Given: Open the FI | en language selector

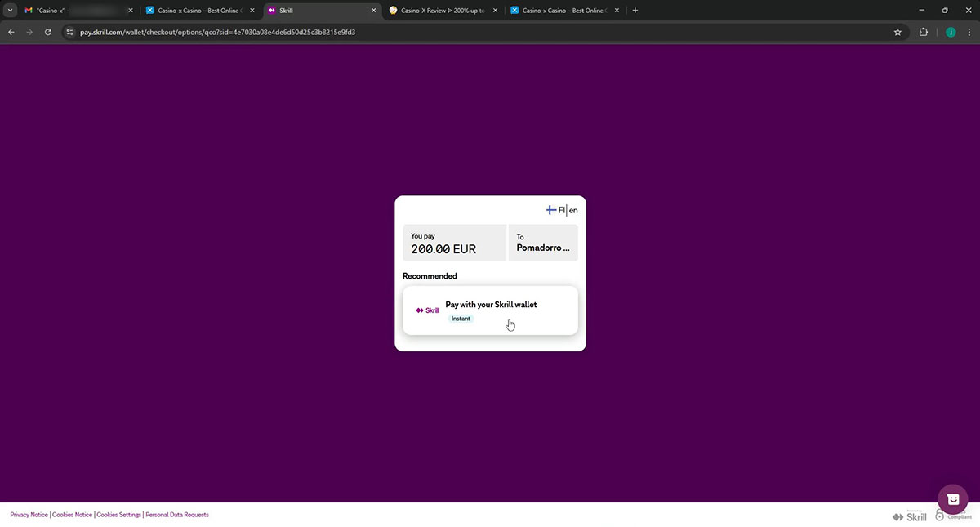Looking at the screenshot, I should 563,210.
